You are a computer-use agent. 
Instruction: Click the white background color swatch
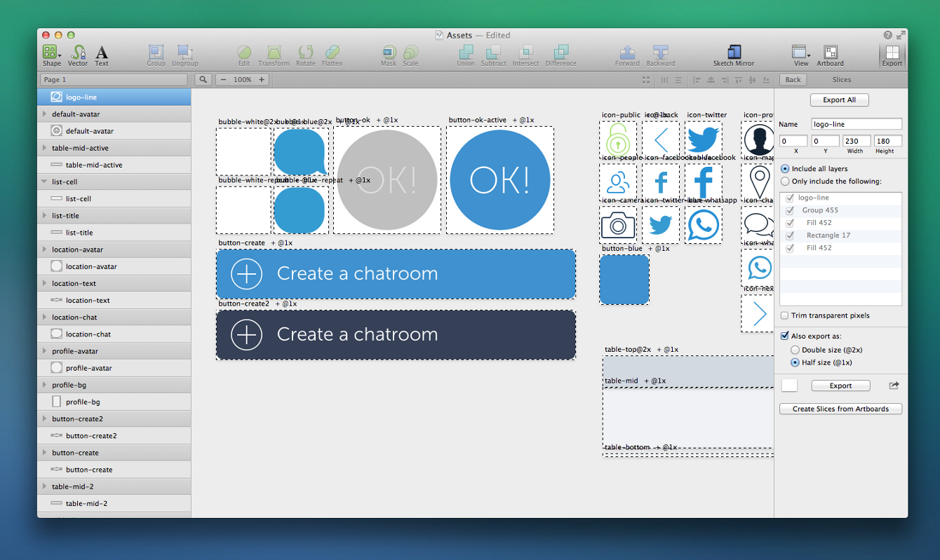coord(789,385)
